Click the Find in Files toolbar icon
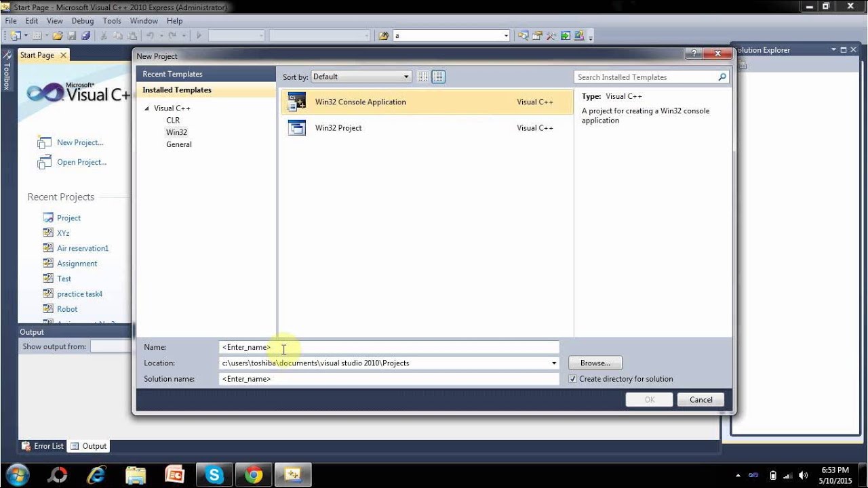Viewport: 868px width, 488px height. pyautogui.click(x=383, y=35)
